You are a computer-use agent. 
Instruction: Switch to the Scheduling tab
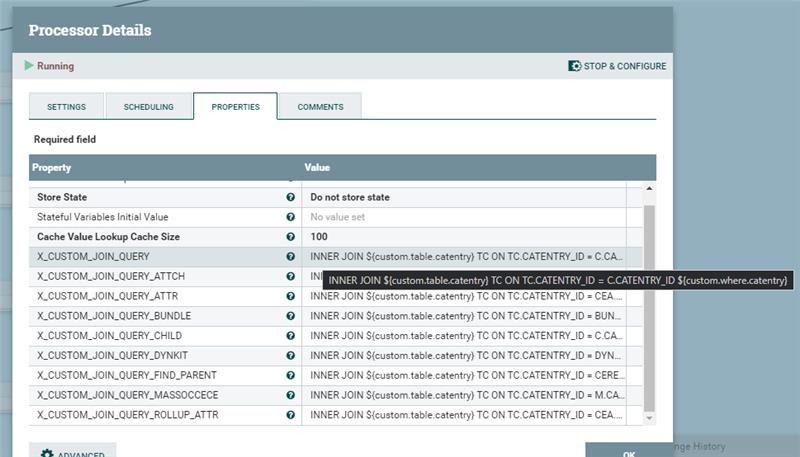[x=148, y=106]
